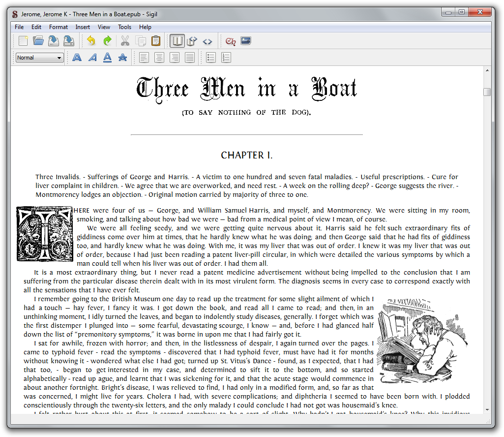Viewport: 504px width, 437px height.
Task: Close the Sigil window
Action: 480,12
